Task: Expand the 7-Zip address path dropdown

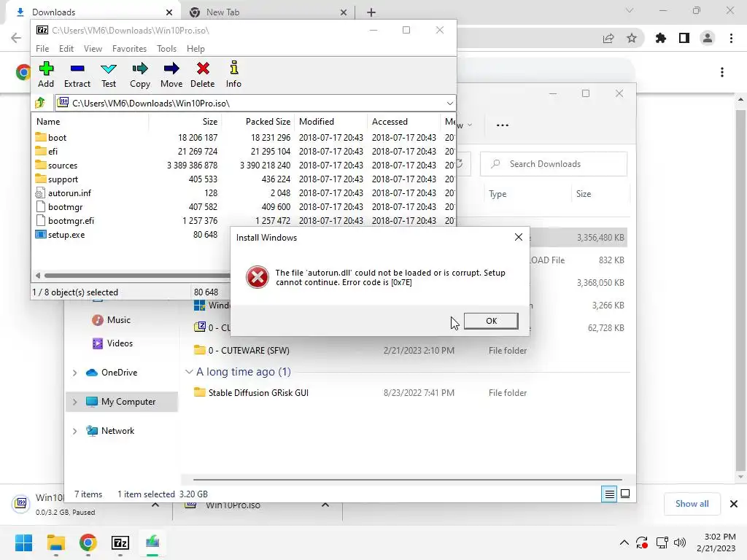Action: coord(449,104)
